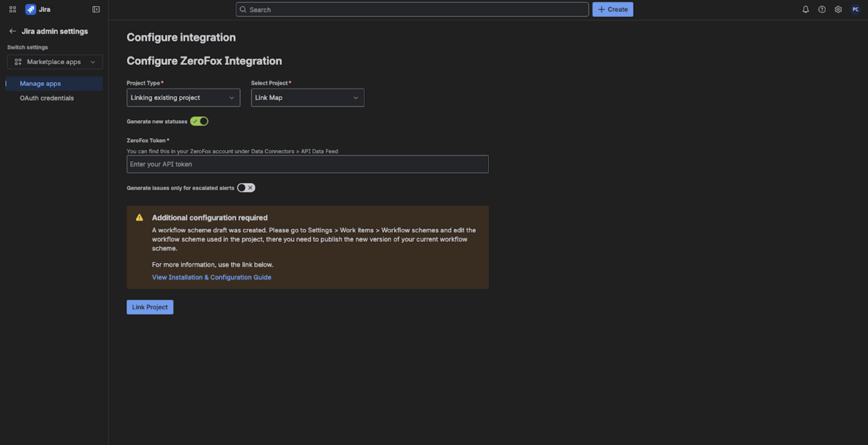Screen dimensions: 868x445
Task: Toggle Generate new statuses switch
Action: tap(199, 121)
